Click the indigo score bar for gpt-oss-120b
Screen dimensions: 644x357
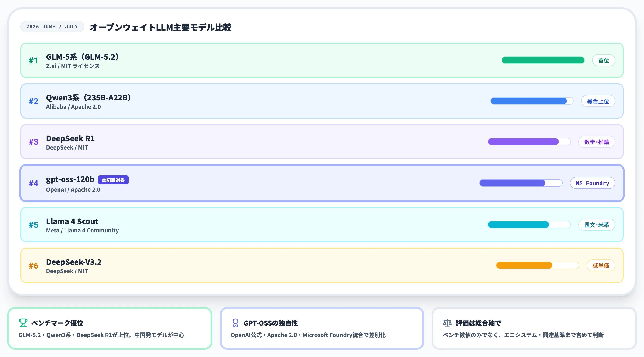[521, 183]
